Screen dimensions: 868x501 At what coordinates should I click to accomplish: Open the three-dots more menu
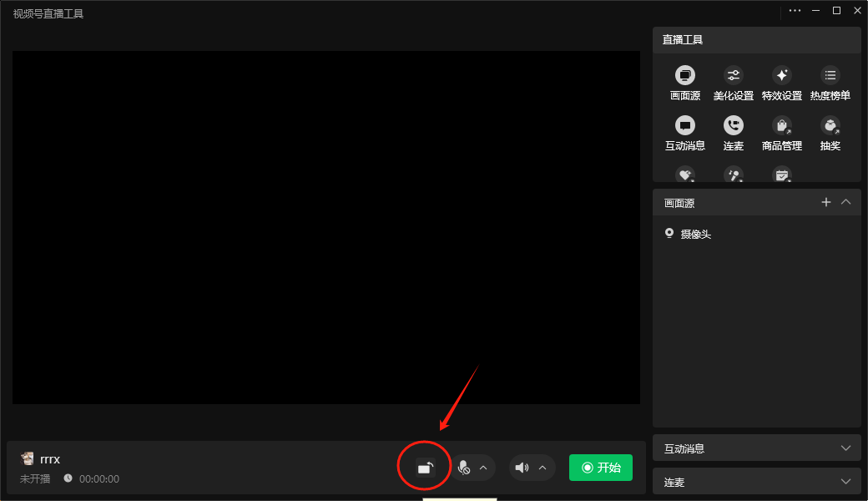tap(795, 11)
